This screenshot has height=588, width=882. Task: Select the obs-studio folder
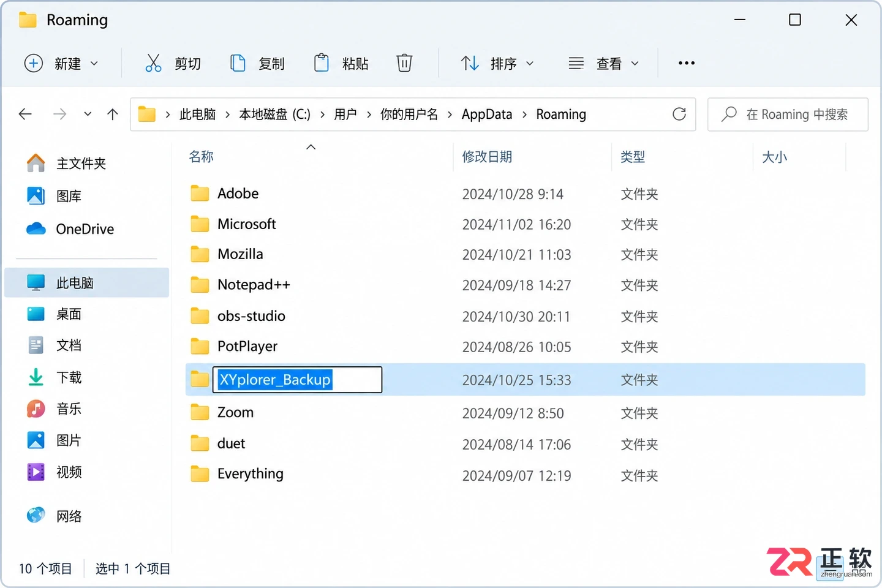(525, 316)
